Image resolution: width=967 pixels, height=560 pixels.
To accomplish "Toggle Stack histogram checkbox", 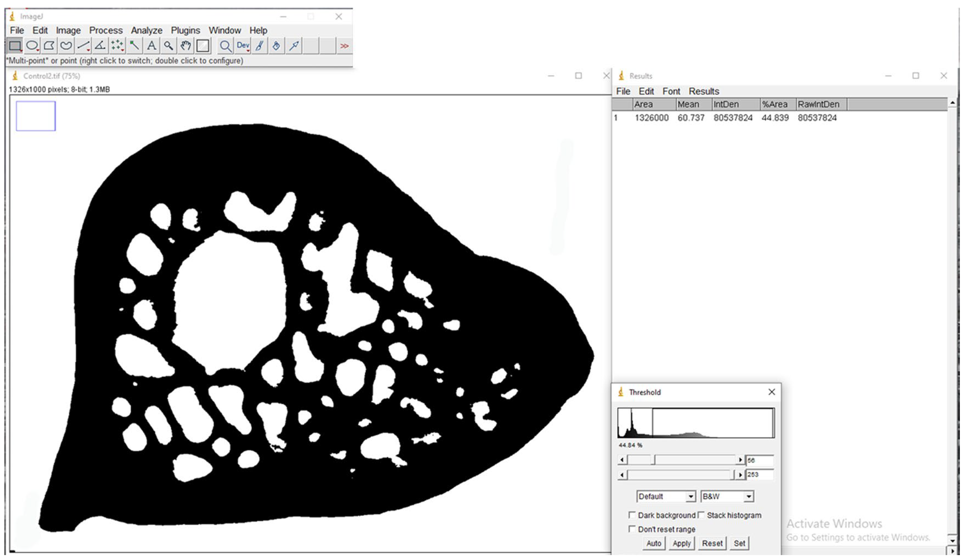I will [701, 515].
